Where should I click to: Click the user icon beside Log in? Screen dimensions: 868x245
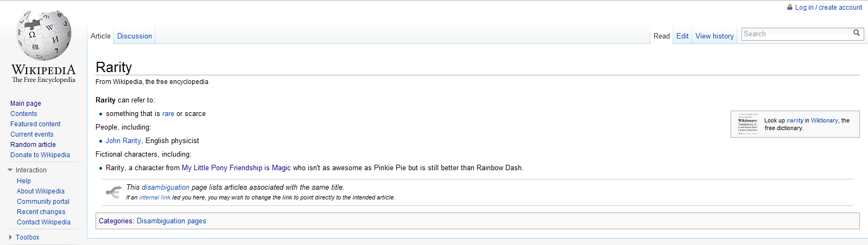[790, 7]
